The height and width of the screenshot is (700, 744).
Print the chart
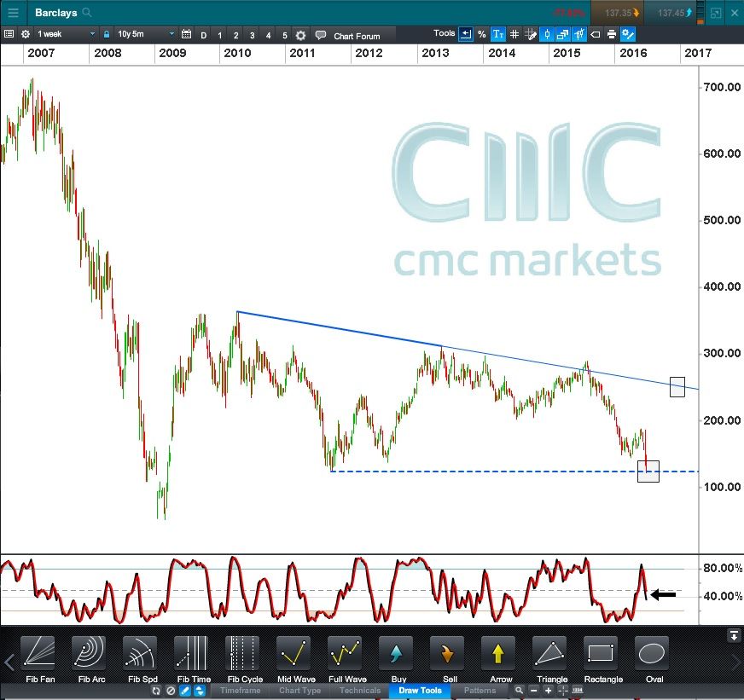(611, 34)
